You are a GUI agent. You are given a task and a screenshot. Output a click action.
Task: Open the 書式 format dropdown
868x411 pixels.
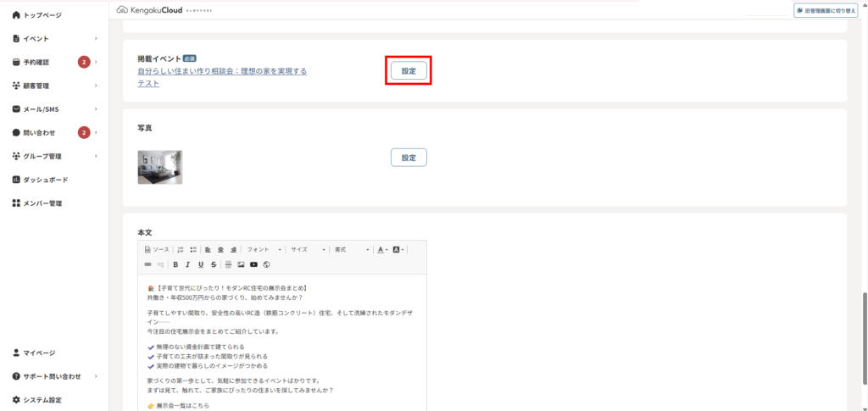(352, 250)
